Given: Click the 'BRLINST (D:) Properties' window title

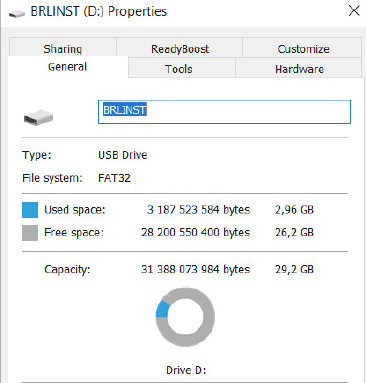Looking at the screenshot, I should pos(99,12).
